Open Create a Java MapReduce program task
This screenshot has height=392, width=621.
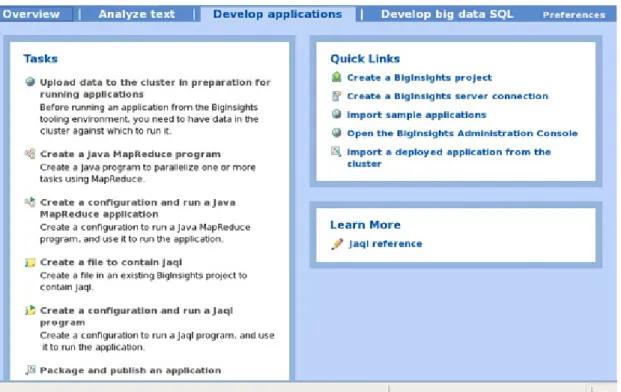pos(130,154)
